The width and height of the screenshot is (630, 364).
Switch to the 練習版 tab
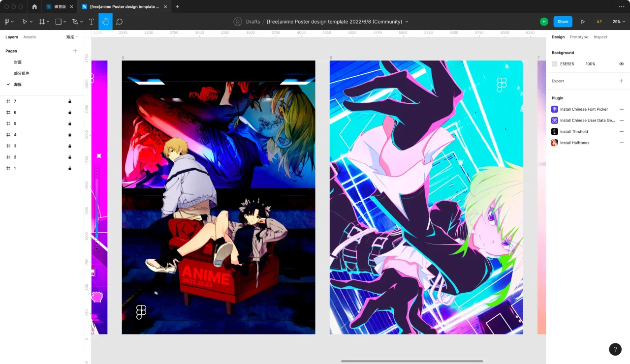(x=60, y=7)
